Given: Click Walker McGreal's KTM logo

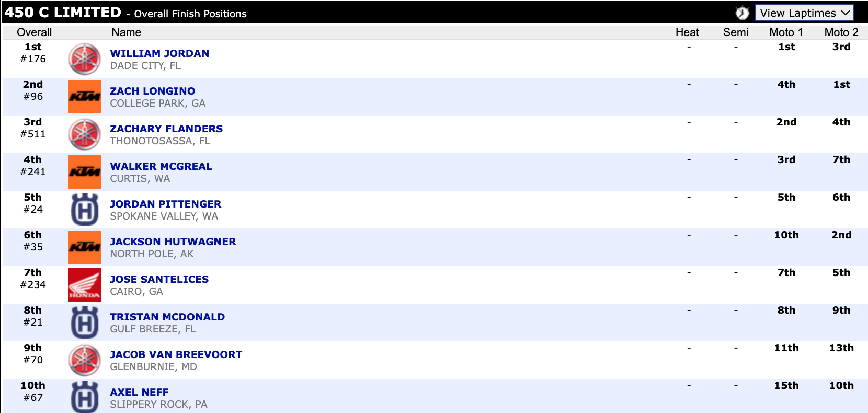Looking at the screenshot, I should point(84,172).
